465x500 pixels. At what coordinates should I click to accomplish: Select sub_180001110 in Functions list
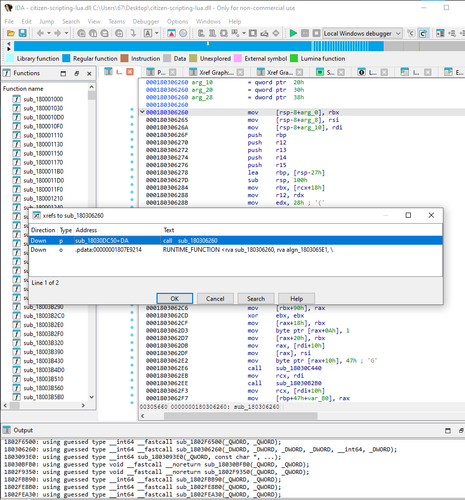(43, 135)
